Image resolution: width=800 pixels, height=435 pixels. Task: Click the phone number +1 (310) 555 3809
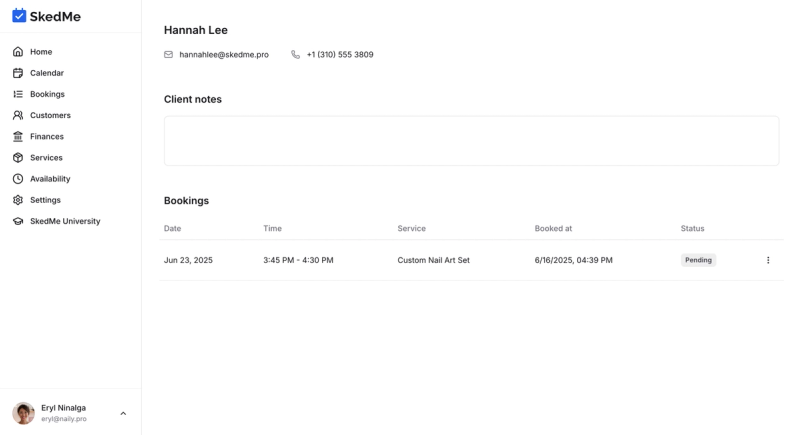340,55
